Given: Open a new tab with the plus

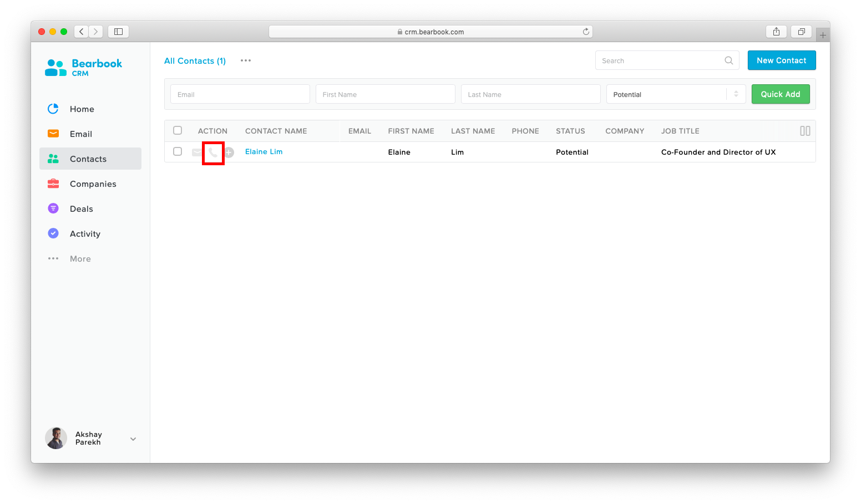Looking at the screenshot, I should pyautogui.click(x=823, y=35).
